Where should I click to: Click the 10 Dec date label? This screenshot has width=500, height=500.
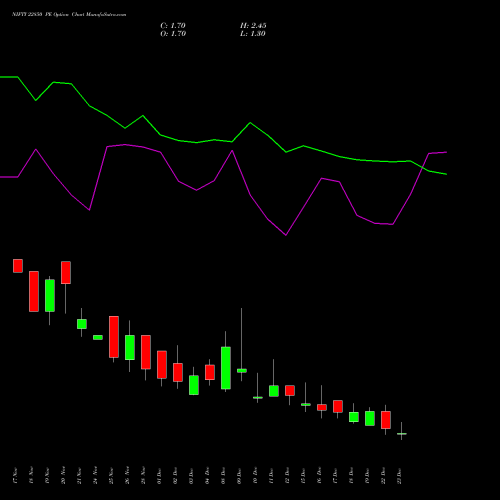pyautogui.click(x=255, y=476)
